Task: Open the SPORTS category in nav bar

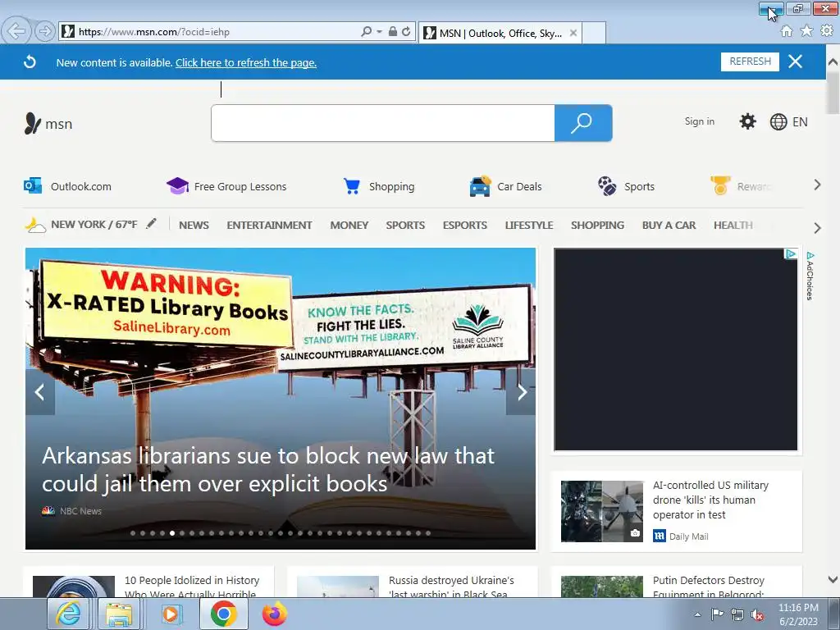Action: click(x=405, y=225)
